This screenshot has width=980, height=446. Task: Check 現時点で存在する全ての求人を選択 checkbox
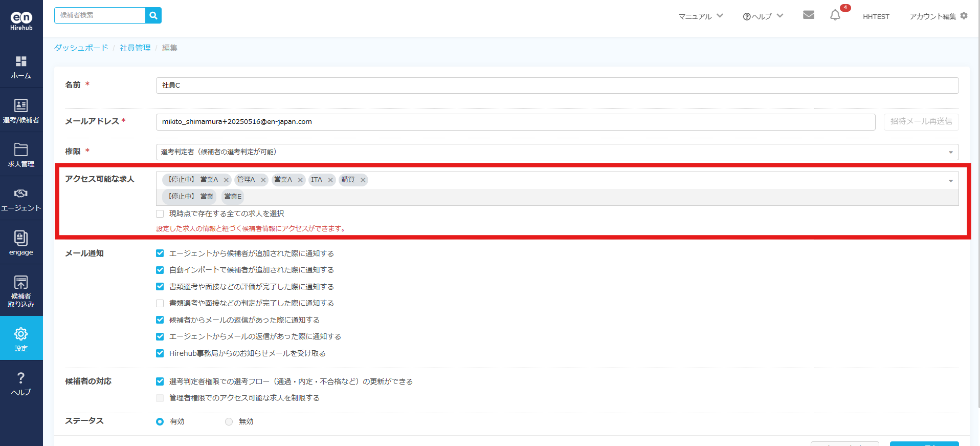point(160,214)
